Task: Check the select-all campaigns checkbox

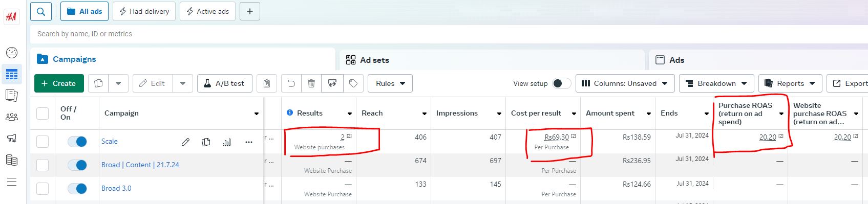Action: [x=43, y=113]
